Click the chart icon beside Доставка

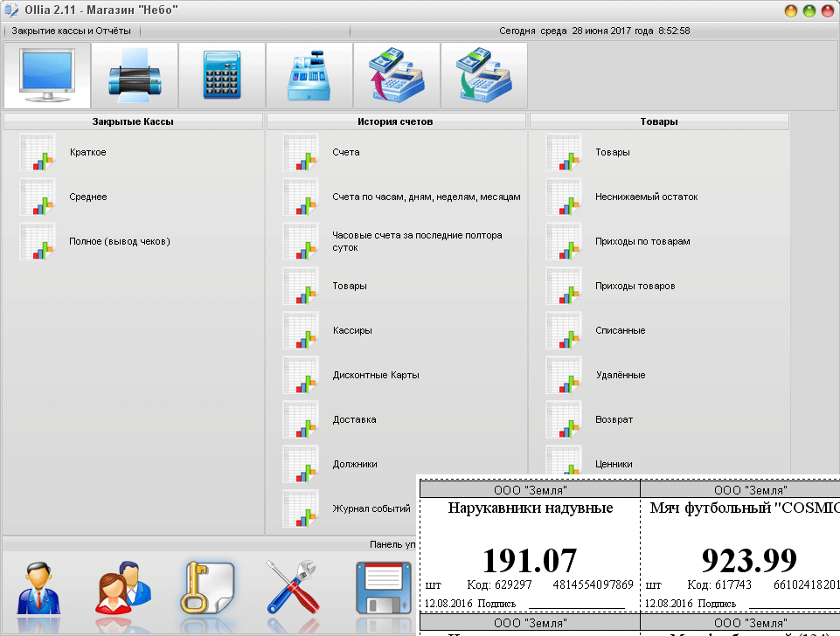coord(301,419)
